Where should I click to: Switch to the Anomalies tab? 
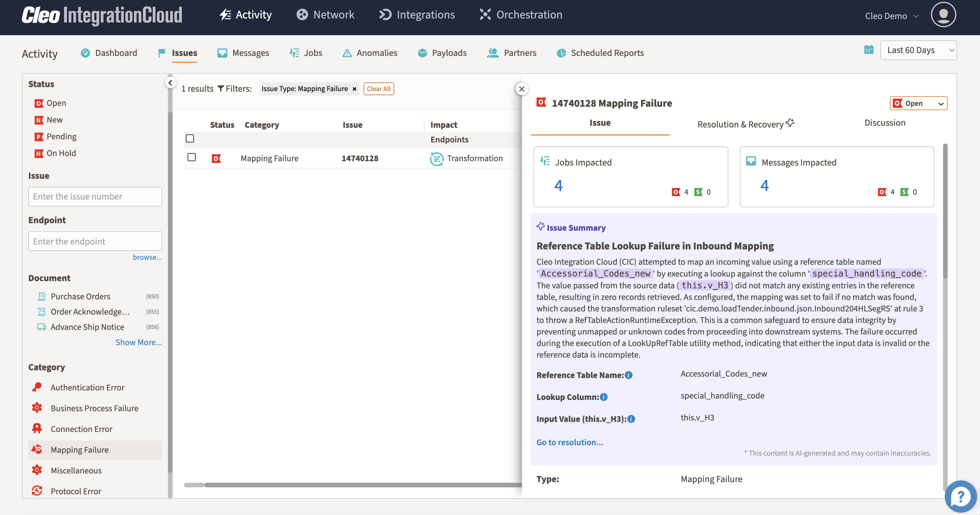click(x=370, y=53)
